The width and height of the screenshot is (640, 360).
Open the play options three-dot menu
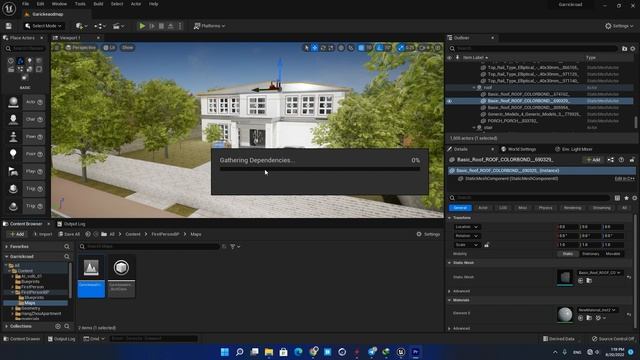pos(180,26)
